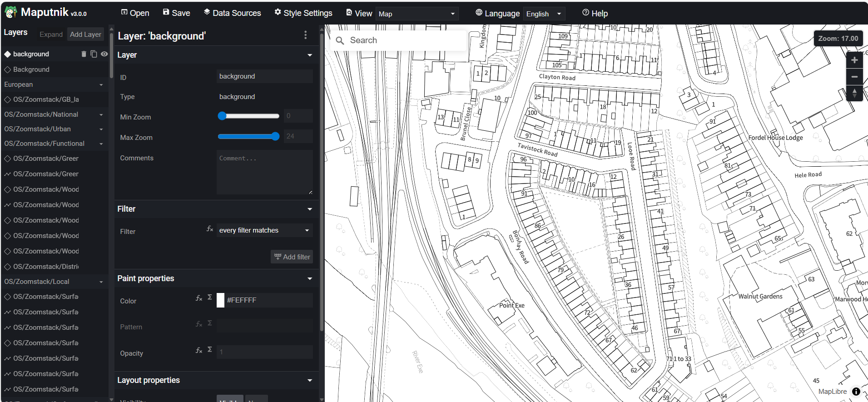
Task: Reset map bearing with compass icon
Action: (854, 93)
